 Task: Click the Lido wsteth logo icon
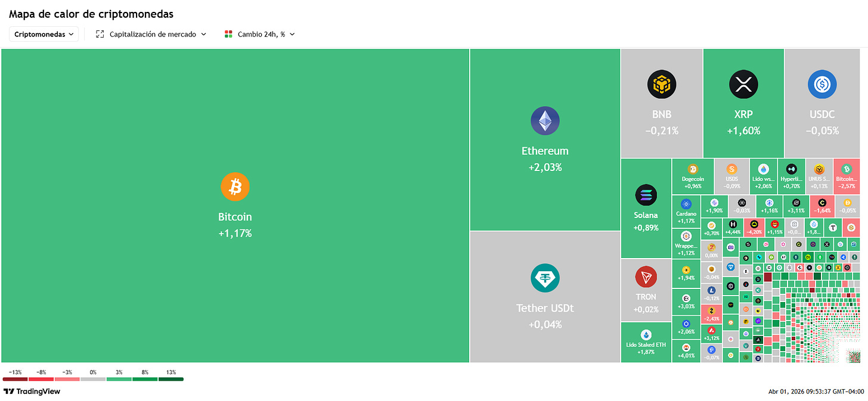pyautogui.click(x=764, y=169)
